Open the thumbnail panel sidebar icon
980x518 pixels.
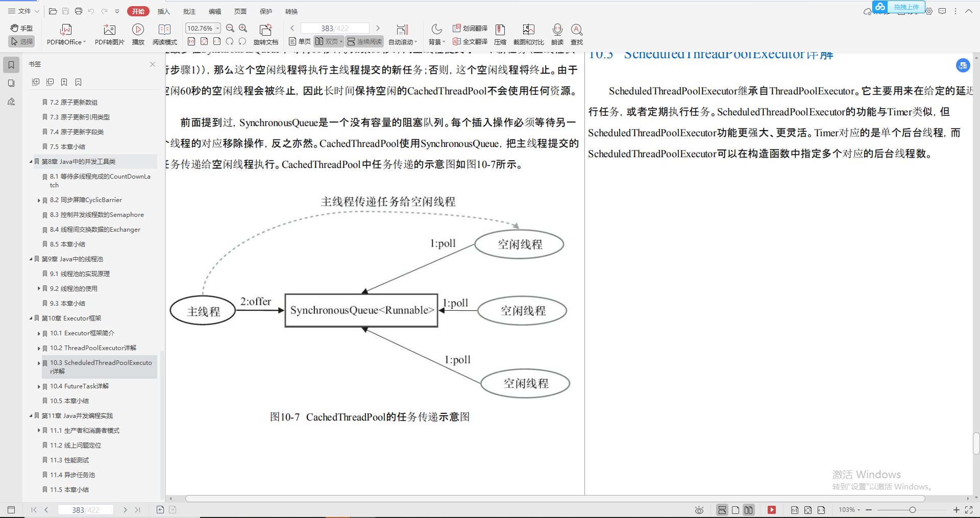tap(11, 83)
